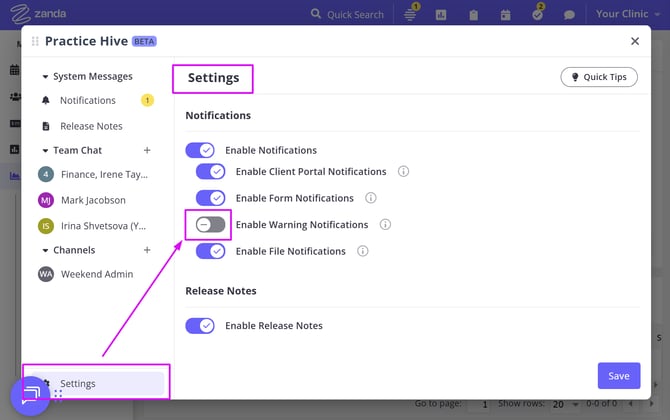Disable the Enable Release Notes toggle

coord(200,325)
